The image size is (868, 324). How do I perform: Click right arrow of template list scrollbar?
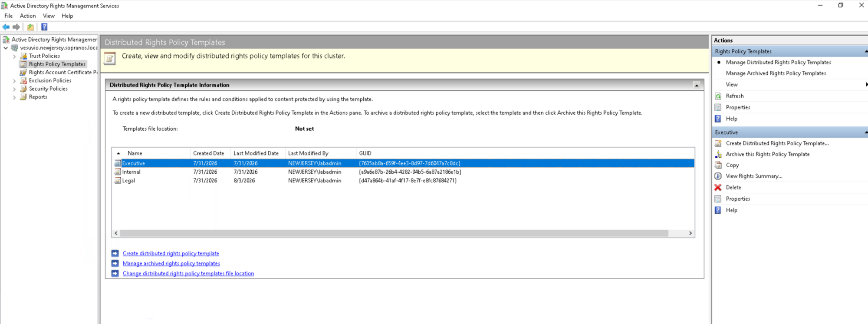click(x=690, y=233)
